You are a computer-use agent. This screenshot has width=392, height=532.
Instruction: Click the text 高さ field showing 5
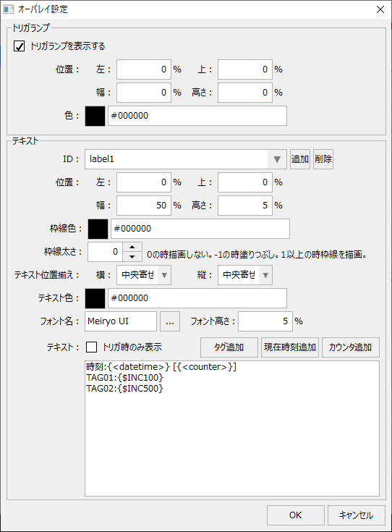(245, 206)
